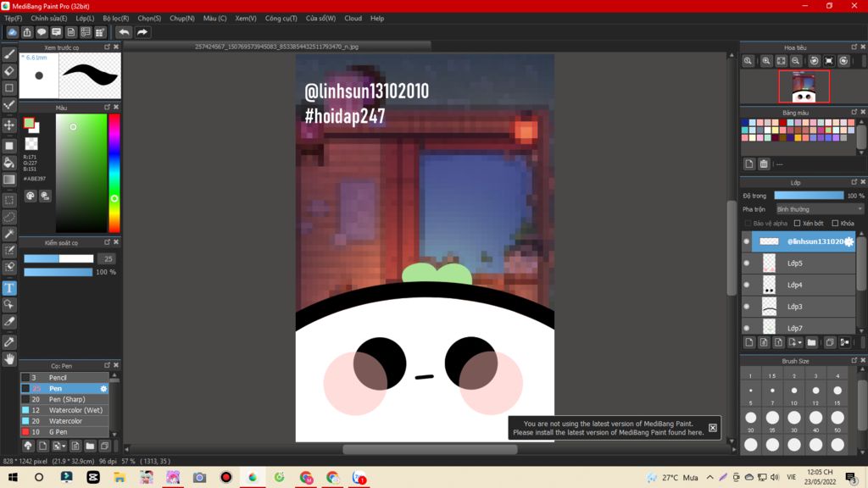Delete palette color trash icon

click(764, 164)
